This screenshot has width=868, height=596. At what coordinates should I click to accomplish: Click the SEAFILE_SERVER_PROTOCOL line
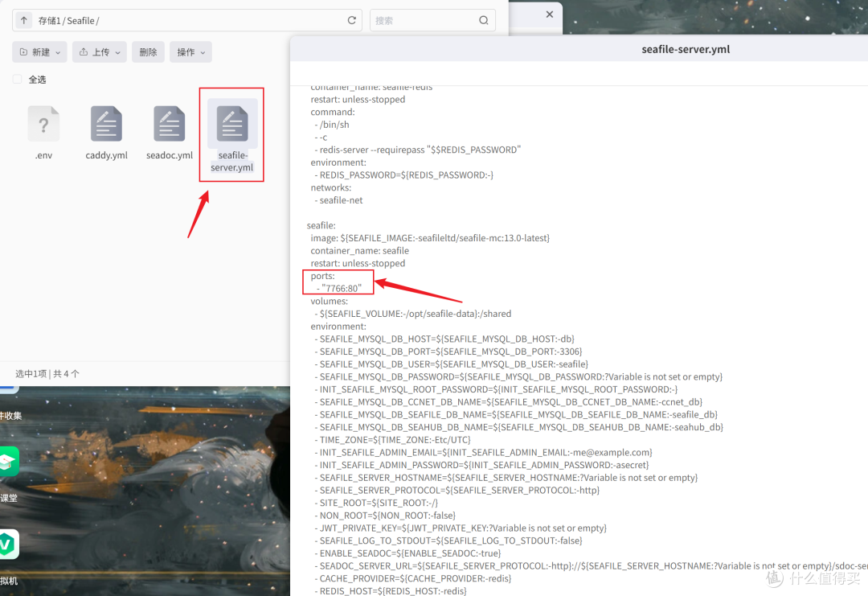coord(457,490)
